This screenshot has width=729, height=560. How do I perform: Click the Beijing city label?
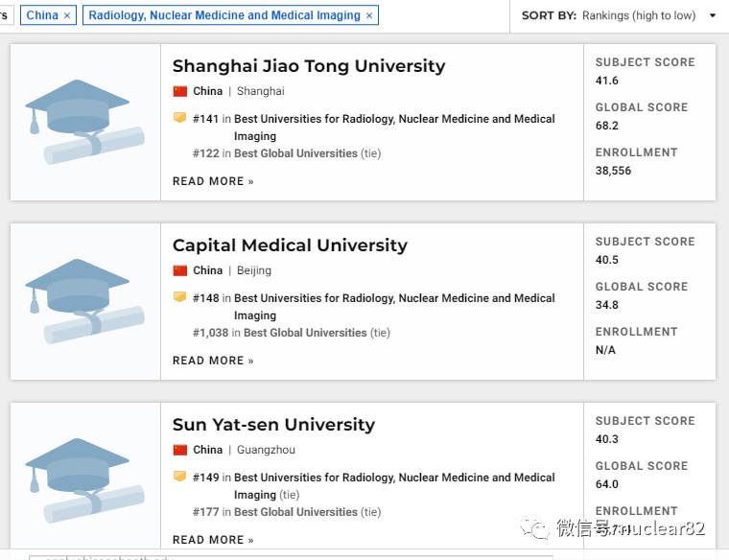pyautogui.click(x=254, y=270)
